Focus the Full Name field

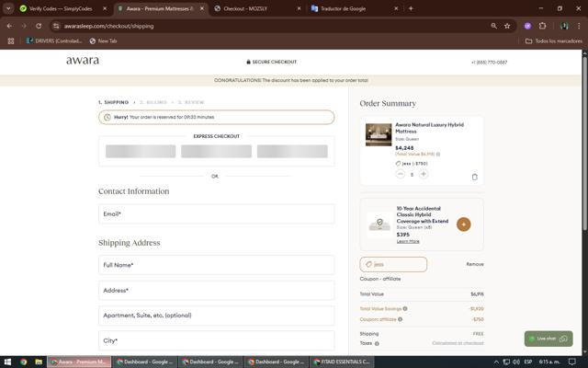coord(217,265)
